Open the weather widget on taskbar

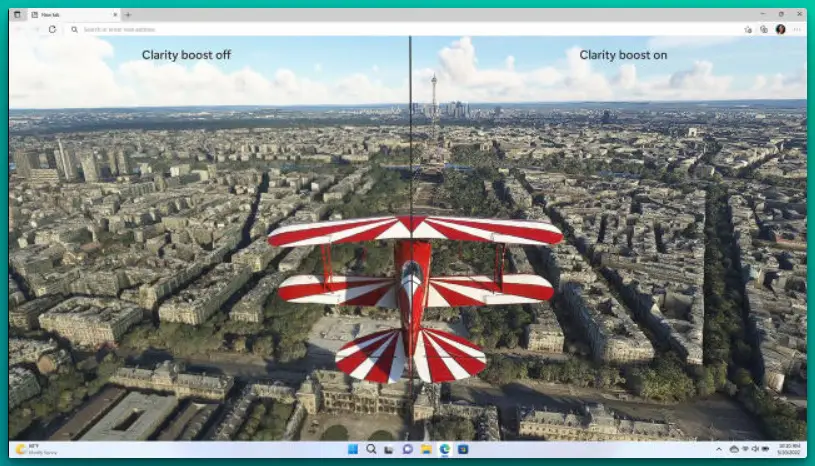36,449
